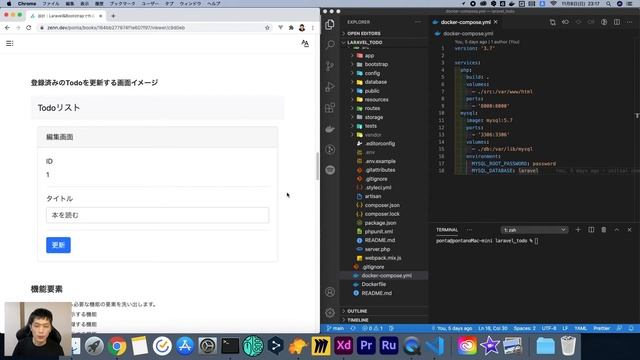Go back in Chrome

pos(7,28)
